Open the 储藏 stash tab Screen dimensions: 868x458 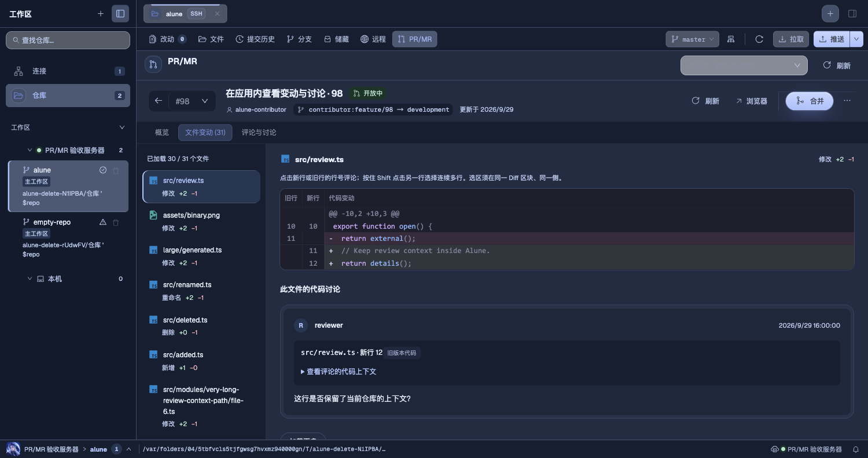click(336, 39)
